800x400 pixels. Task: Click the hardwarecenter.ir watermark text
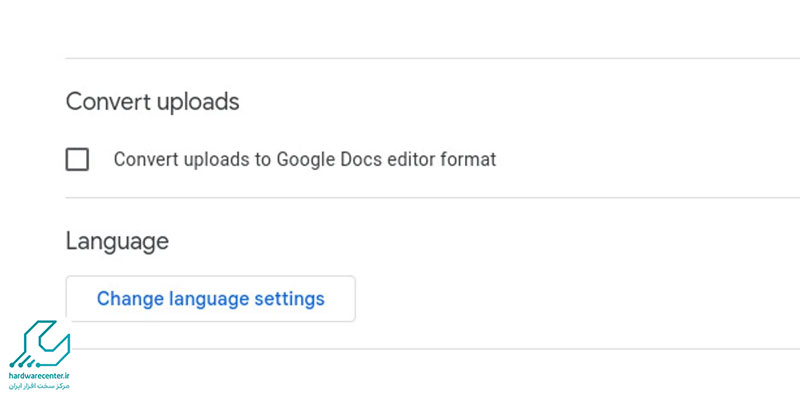point(39,377)
